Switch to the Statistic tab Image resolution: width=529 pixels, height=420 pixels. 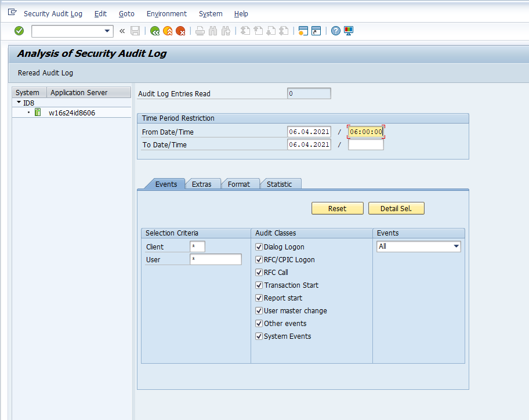pyautogui.click(x=279, y=184)
